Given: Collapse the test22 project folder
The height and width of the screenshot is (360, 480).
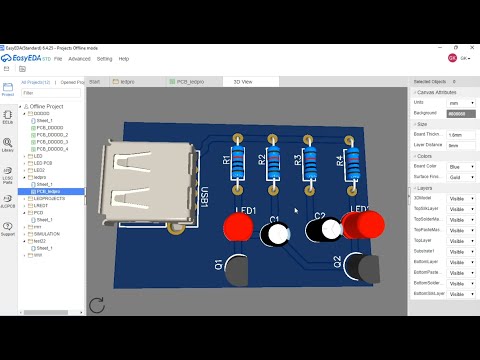Looking at the screenshot, I should tap(24, 241).
